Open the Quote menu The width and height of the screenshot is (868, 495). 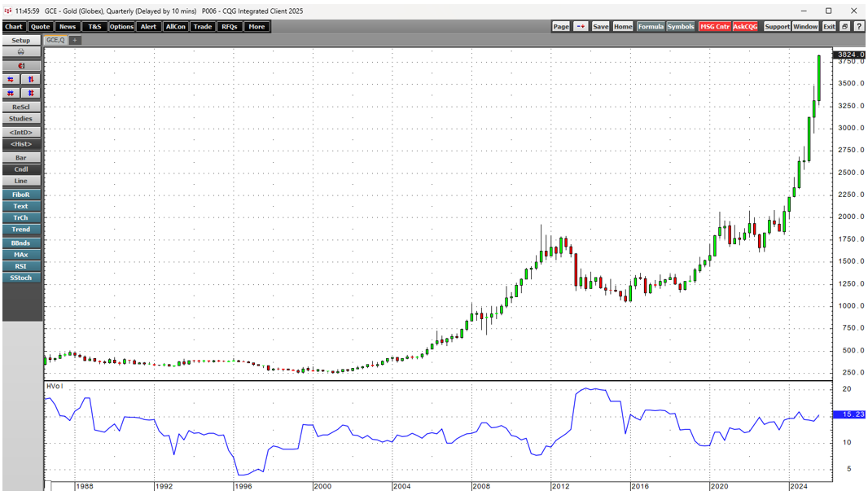40,27
